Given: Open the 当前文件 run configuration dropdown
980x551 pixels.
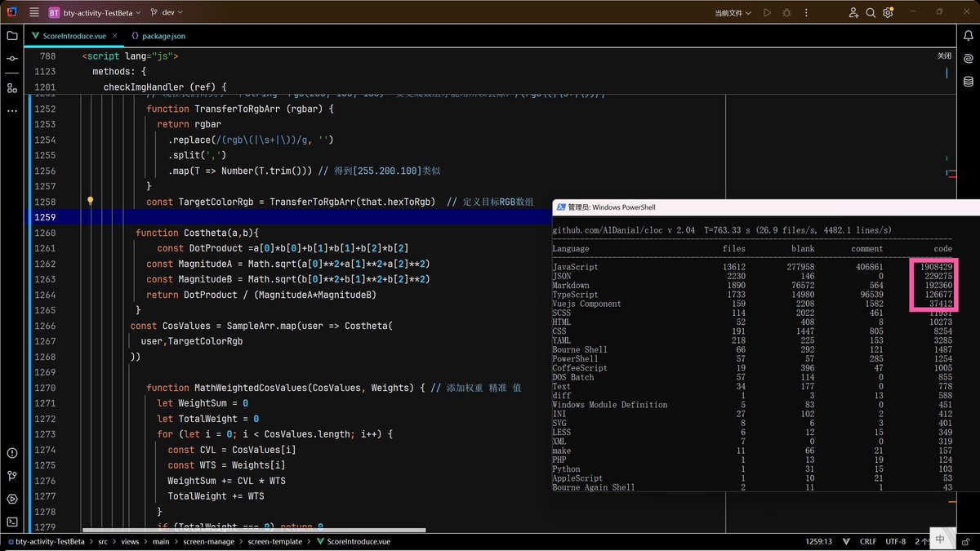Looking at the screenshot, I should (733, 12).
